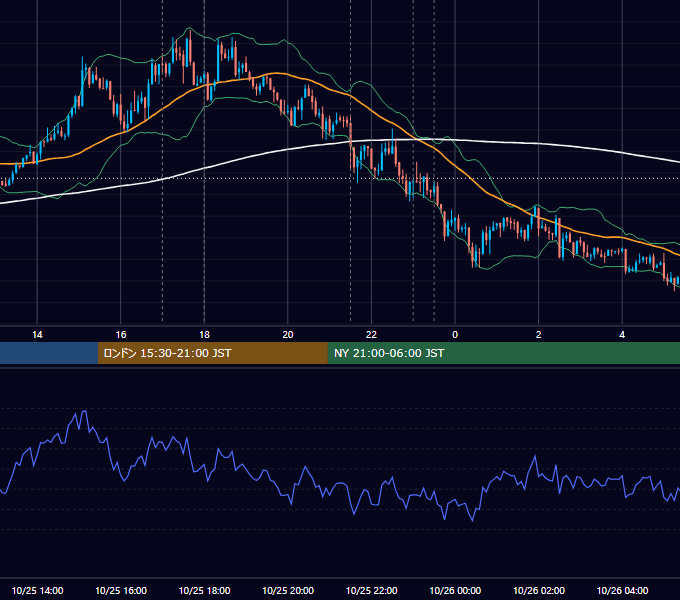This screenshot has height=600, width=680.
Task: Click the London 15:30-21:00 JST session bar
Action: (212, 353)
